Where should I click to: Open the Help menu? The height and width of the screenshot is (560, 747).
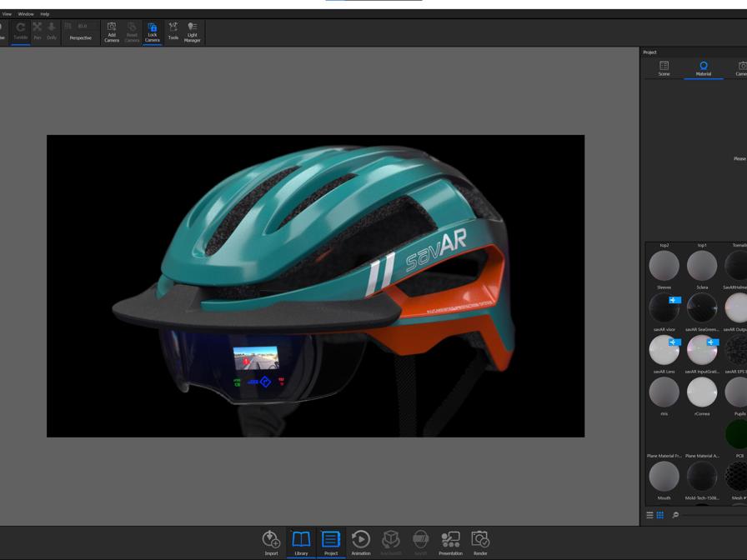(x=43, y=13)
